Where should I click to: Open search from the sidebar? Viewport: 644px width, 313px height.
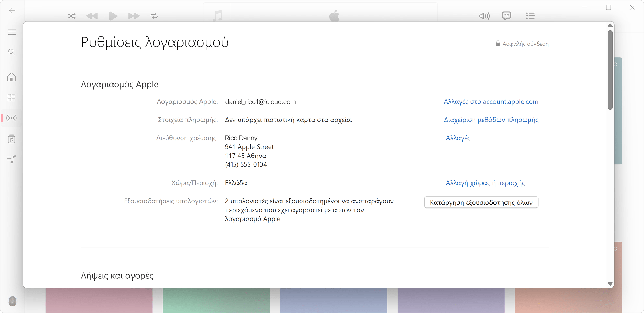(11, 52)
